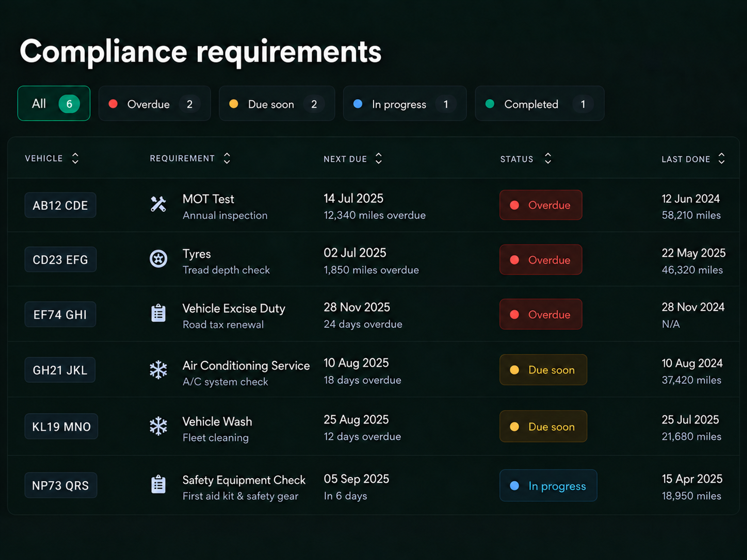The width and height of the screenshot is (747, 560).
Task: Filter by Due soon requirements
Action: pyautogui.click(x=277, y=103)
